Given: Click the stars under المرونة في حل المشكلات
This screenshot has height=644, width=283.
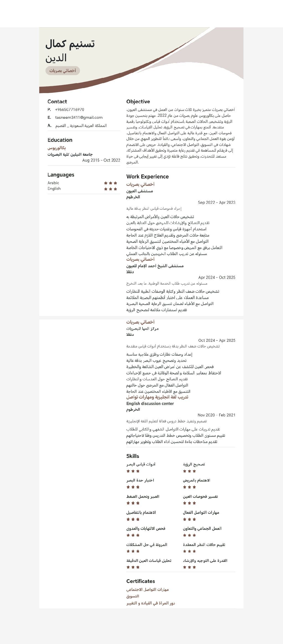Looking at the screenshot, I should 133,551.
